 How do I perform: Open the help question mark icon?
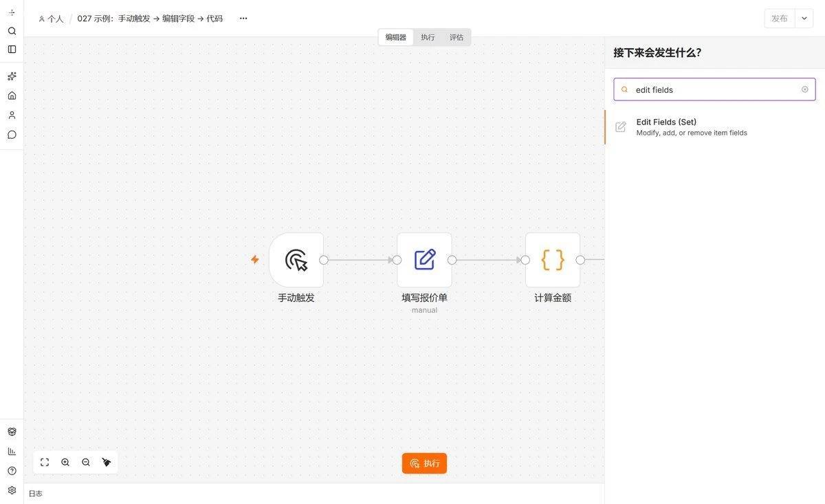point(12,471)
